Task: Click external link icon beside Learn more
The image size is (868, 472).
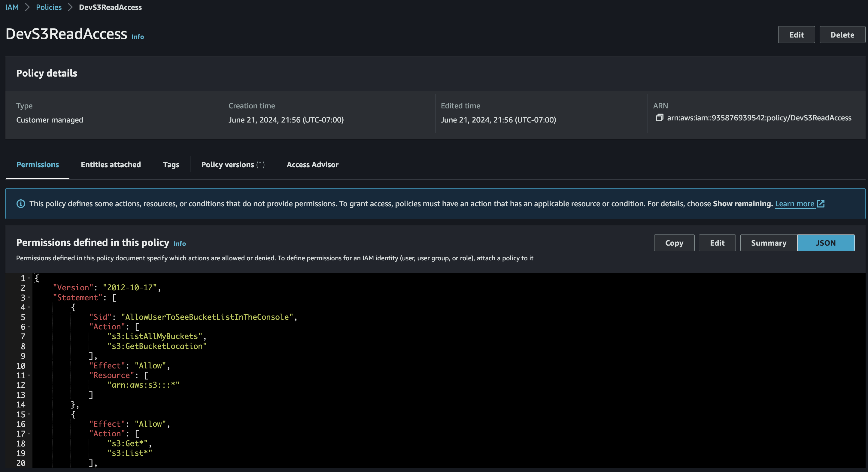Action: (x=821, y=204)
